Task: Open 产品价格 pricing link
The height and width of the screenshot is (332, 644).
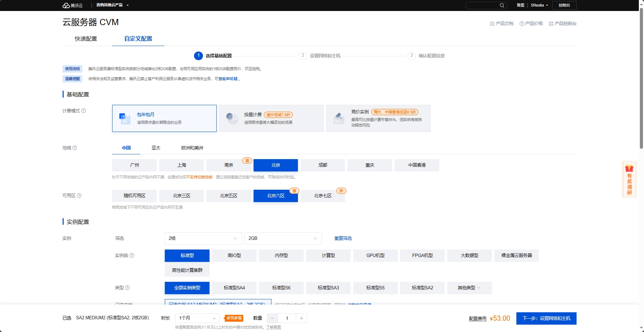Action: (531, 24)
